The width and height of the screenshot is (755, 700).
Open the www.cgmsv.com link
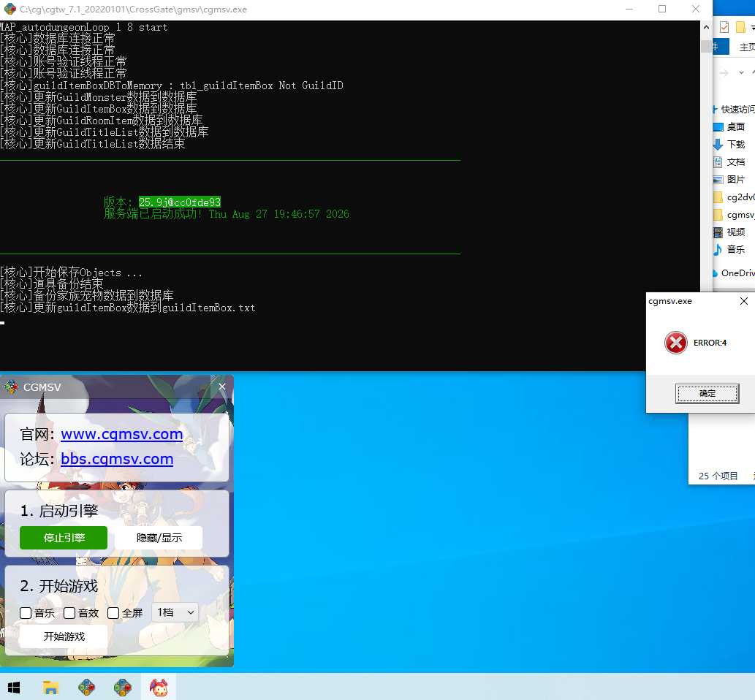click(122, 434)
